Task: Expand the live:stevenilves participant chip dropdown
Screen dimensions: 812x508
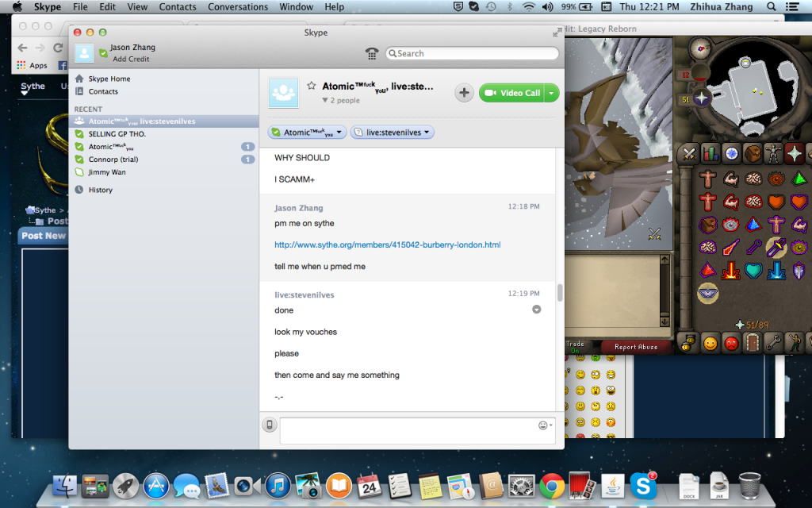Action: point(427,133)
